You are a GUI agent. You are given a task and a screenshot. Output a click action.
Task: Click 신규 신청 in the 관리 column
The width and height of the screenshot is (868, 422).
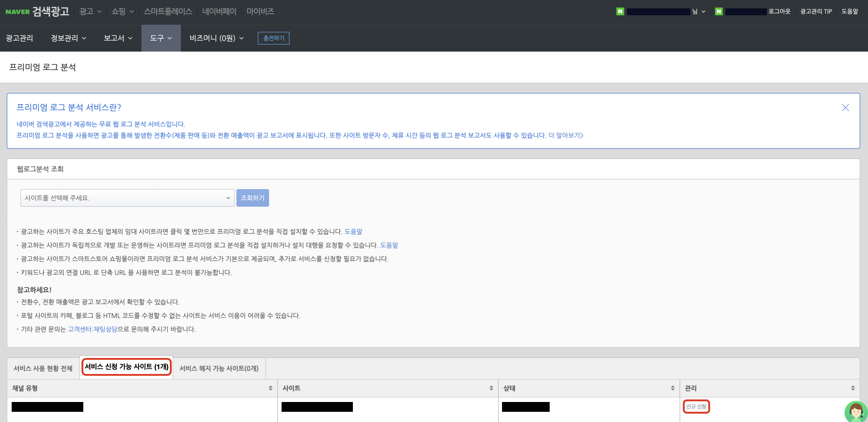tap(696, 407)
